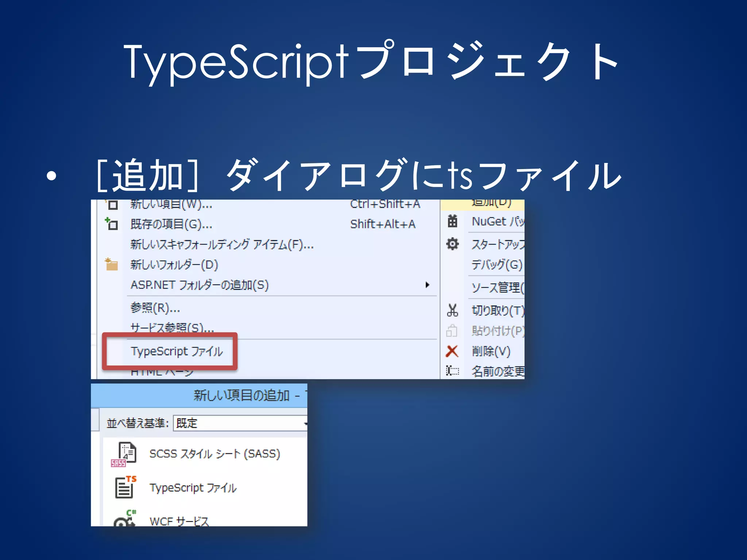747x560 pixels.
Task: Click the new folder icon beside 新しいフォルダー(D)
Action: (111, 264)
